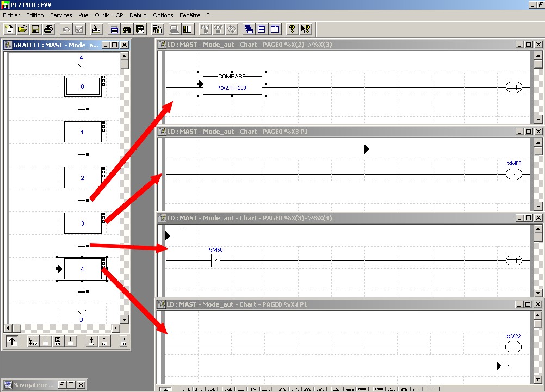Click the PLC transfer icon
Image resolution: width=545 pixels, height=392 pixels.
[x=157, y=29]
